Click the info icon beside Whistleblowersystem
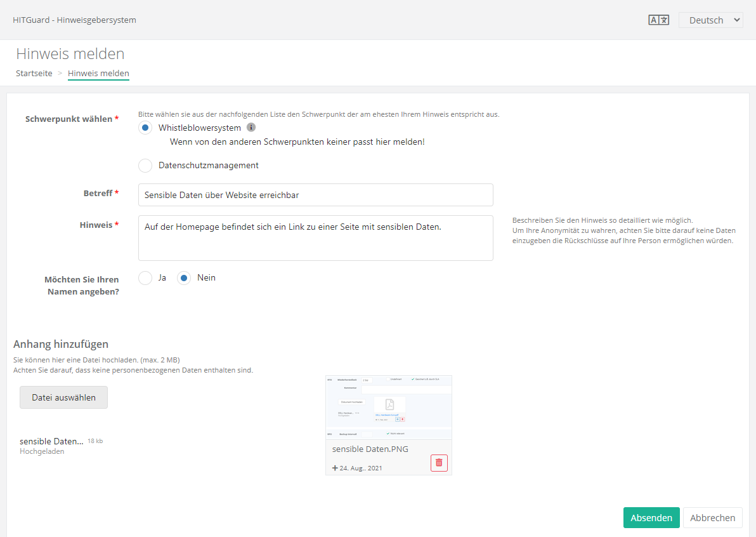This screenshot has width=756, height=537. (x=251, y=128)
